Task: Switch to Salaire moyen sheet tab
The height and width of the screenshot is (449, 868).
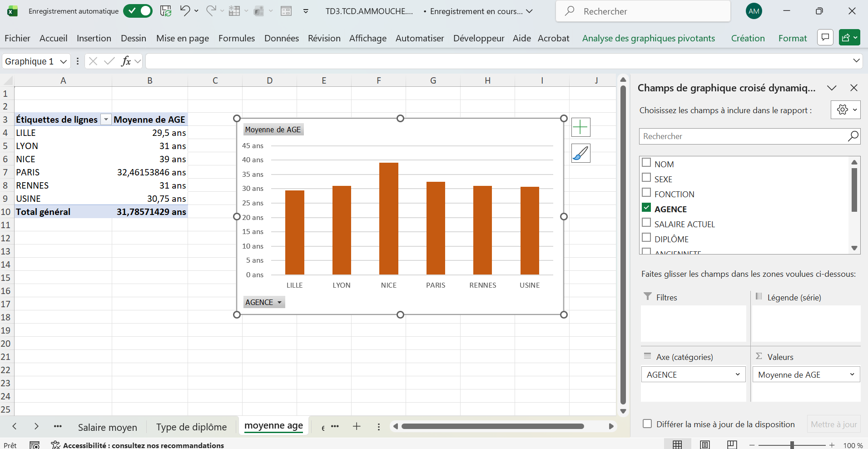Action: click(x=107, y=427)
